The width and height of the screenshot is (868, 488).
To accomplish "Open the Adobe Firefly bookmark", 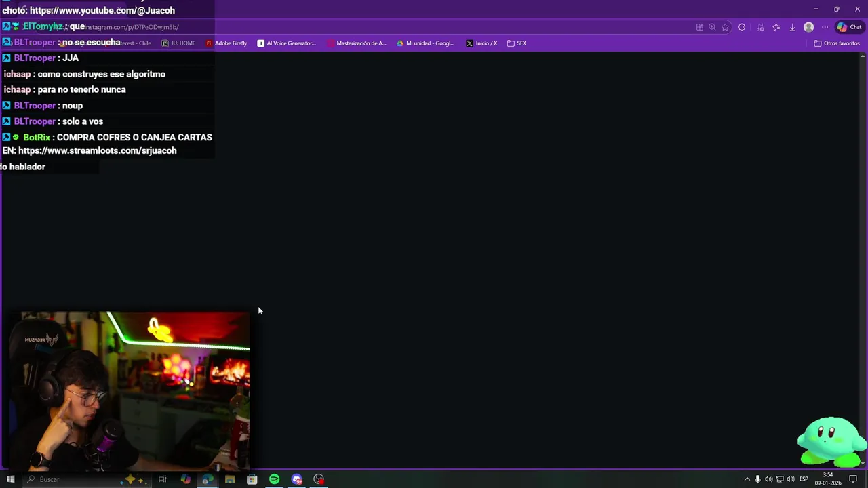I will [226, 43].
